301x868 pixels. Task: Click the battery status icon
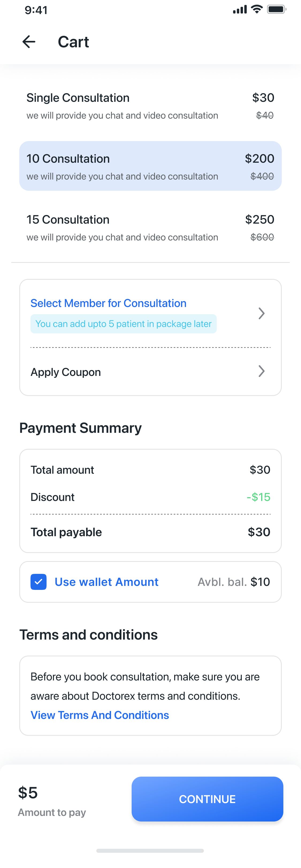[x=276, y=9]
